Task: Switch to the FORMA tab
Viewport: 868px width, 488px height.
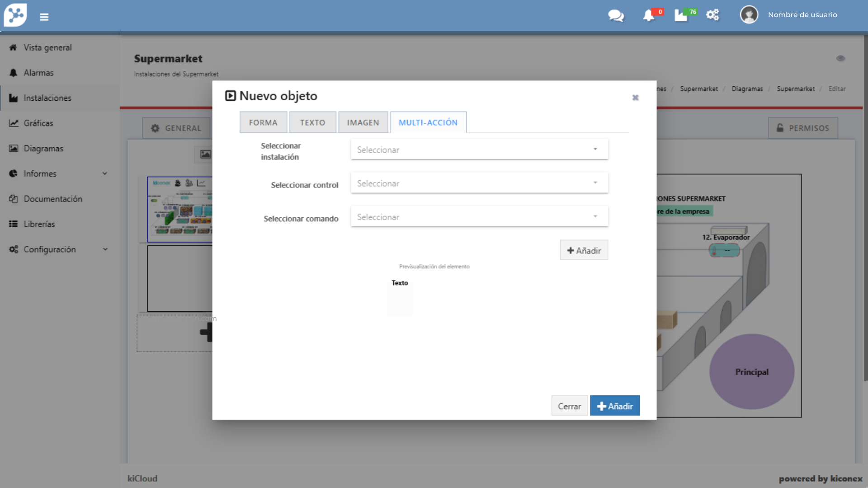Action: point(263,122)
